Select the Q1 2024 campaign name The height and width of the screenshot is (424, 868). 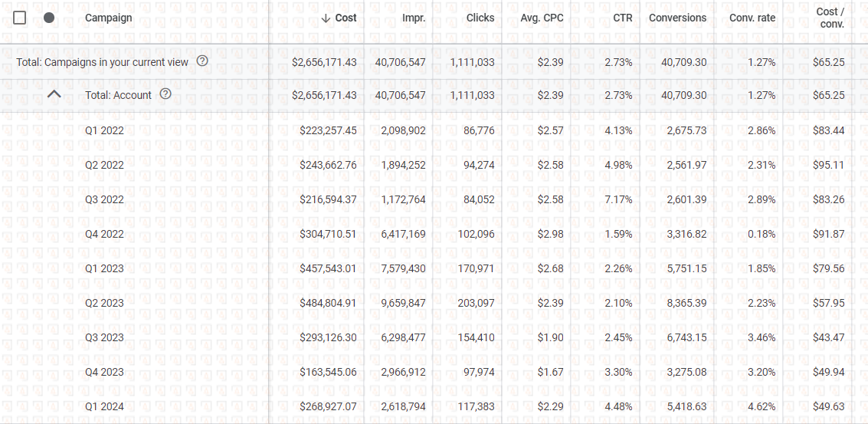(104, 406)
